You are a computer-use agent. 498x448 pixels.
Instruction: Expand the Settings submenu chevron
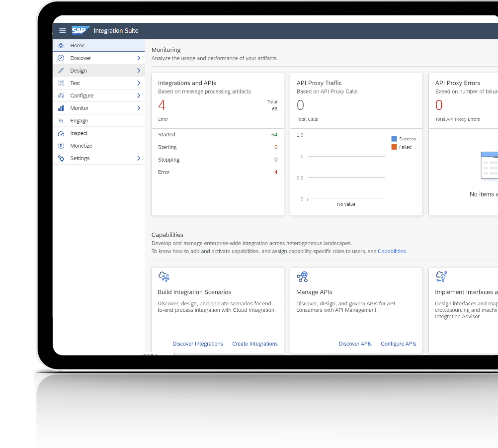coord(139,159)
